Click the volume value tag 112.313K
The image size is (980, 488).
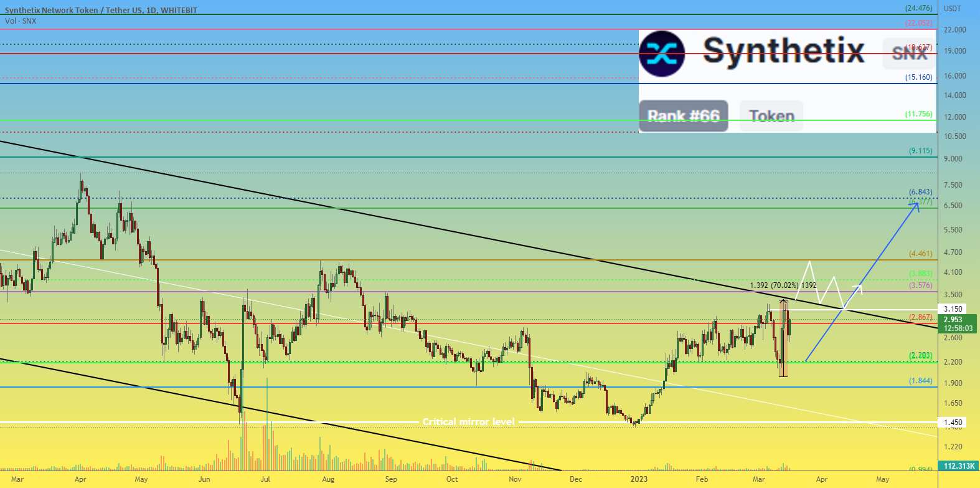click(959, 466)
